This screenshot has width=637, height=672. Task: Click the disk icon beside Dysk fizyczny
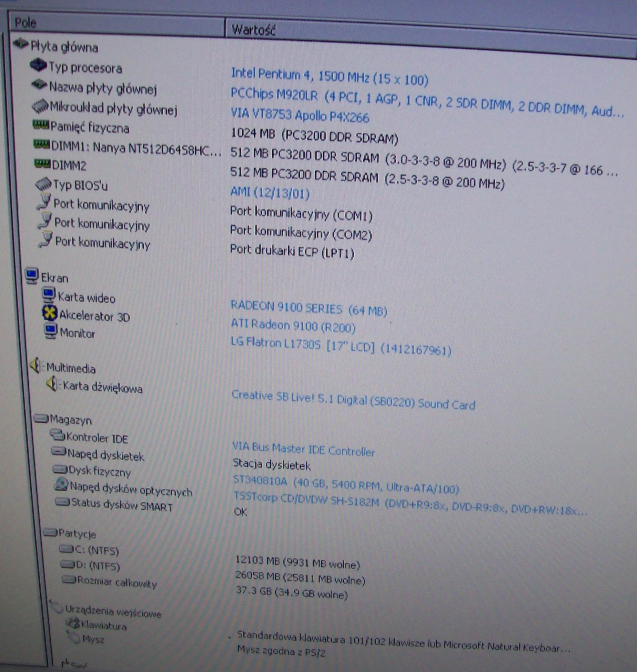60,469
